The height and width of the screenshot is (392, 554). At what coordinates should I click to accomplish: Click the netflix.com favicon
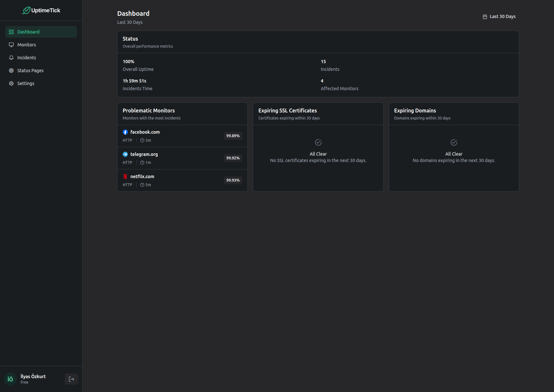coord(125,177)
